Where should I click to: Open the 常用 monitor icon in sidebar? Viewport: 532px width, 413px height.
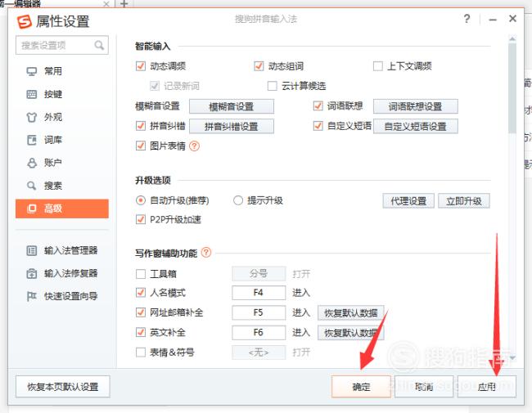coord(32,71)
